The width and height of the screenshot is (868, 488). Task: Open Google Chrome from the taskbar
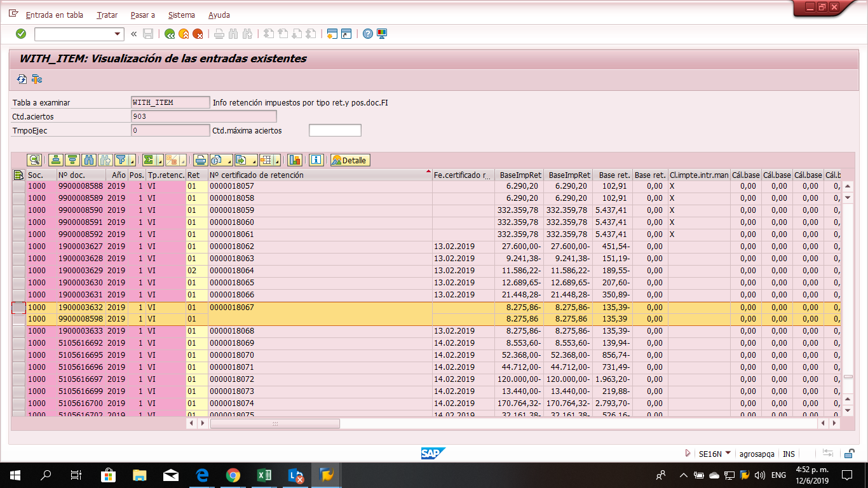pos(233,475)
